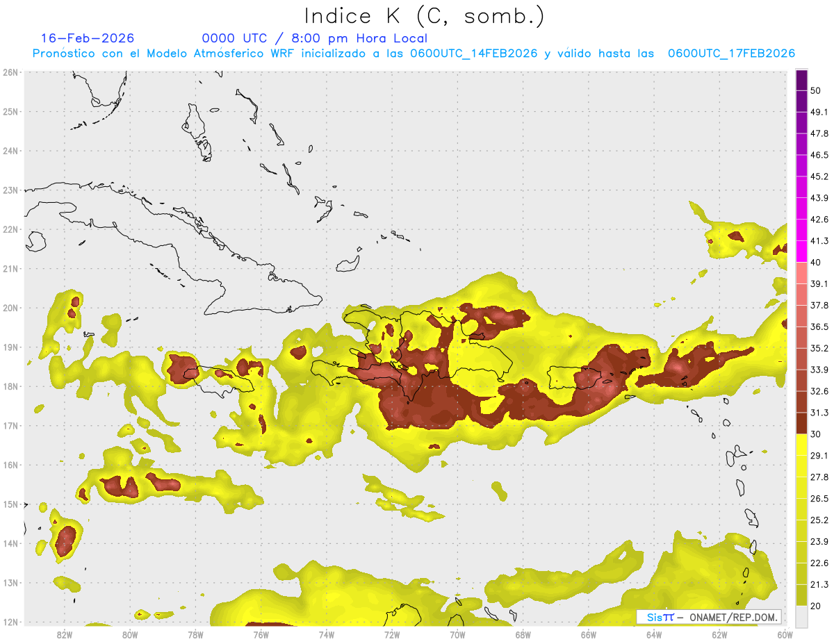Click the colorbar value "43.9"
The width and height of the screenshot is (834, 644).
819,198
